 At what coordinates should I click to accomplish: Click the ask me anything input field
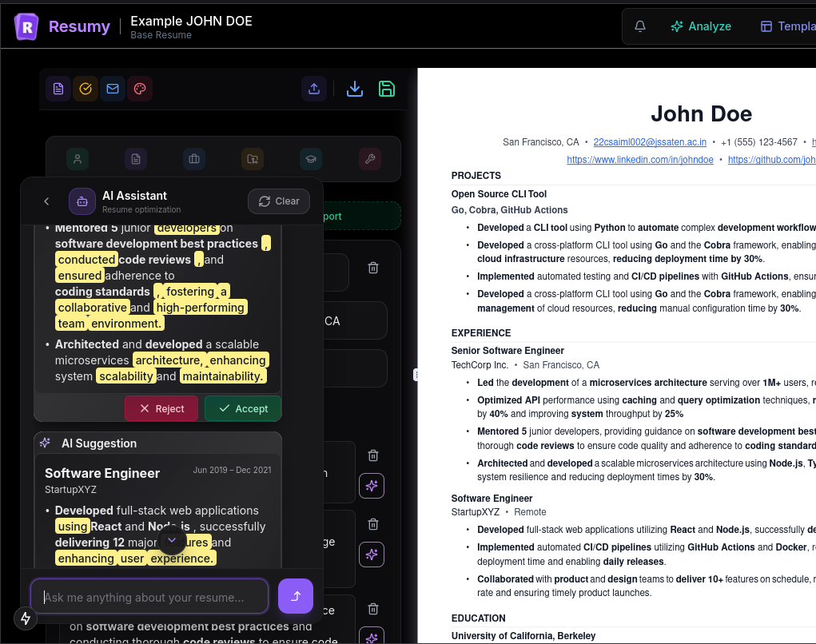click(x=149, y=596)
